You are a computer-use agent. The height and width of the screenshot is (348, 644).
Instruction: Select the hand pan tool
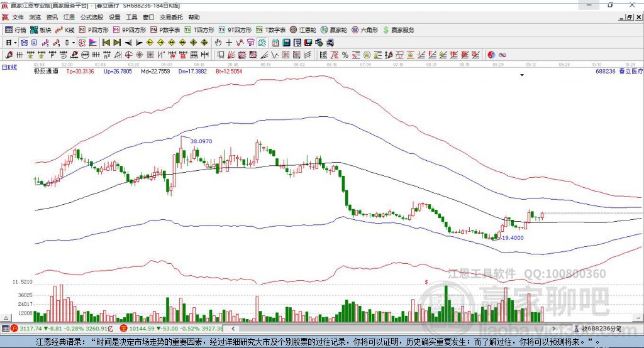pos(218,43)
